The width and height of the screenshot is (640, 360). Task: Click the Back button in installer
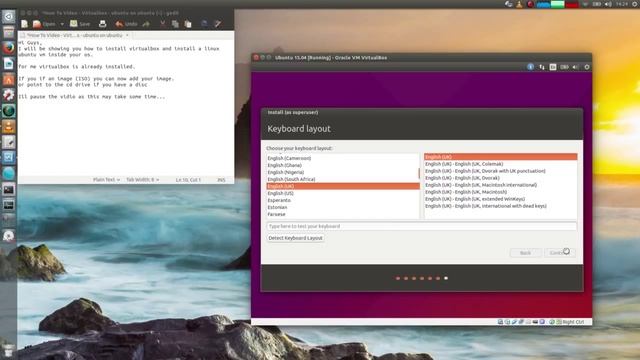coord(526,253)
